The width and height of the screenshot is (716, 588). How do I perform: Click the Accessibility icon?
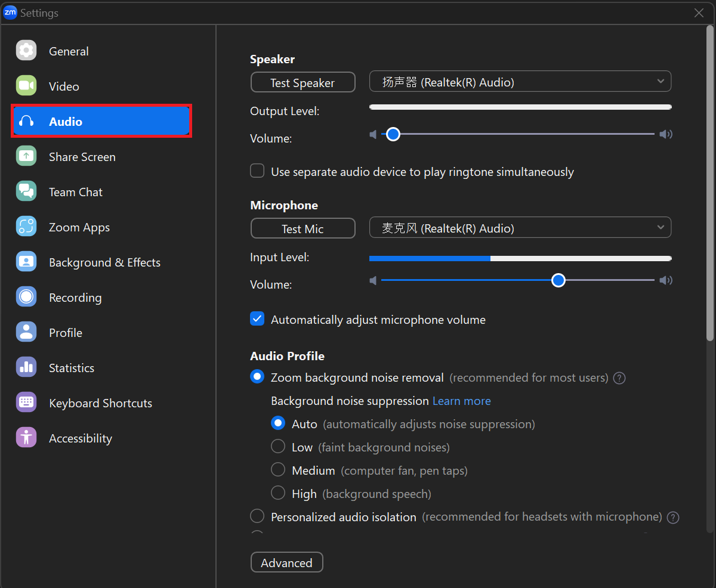26,438
